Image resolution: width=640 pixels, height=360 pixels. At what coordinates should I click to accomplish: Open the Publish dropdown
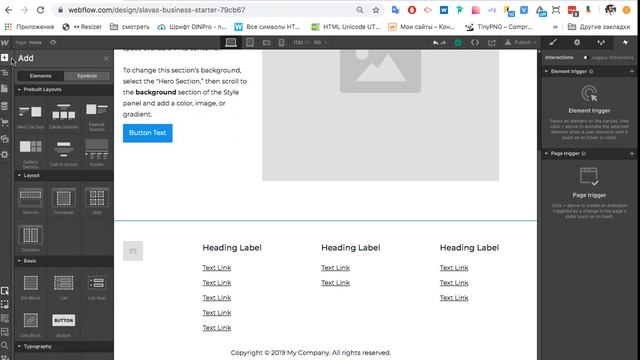pyautogui.click(x=520, y=42)
